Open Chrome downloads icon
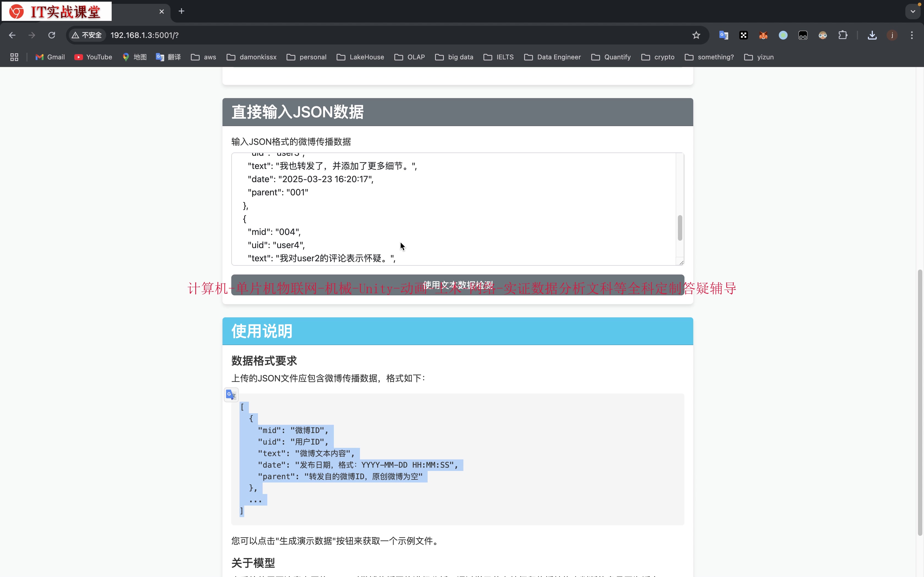Viewport: 924px width, 577px height. (872, 35)
